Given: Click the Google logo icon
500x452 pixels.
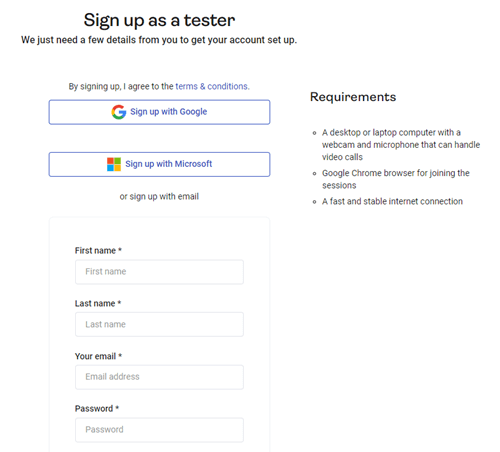Looking at the screenshot, I should point(119,112).
